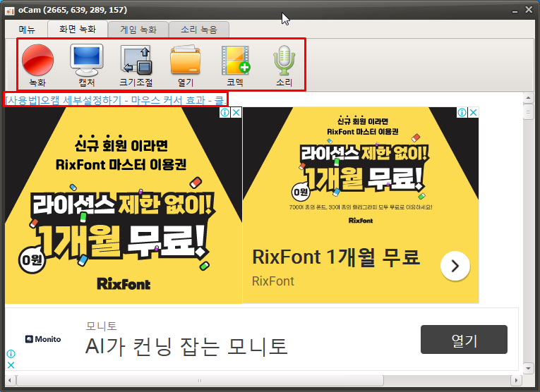Screen dimensions: 540x392
Task: Choose a codec with the 코덱 film icon
Action: (x=235, y=65)
